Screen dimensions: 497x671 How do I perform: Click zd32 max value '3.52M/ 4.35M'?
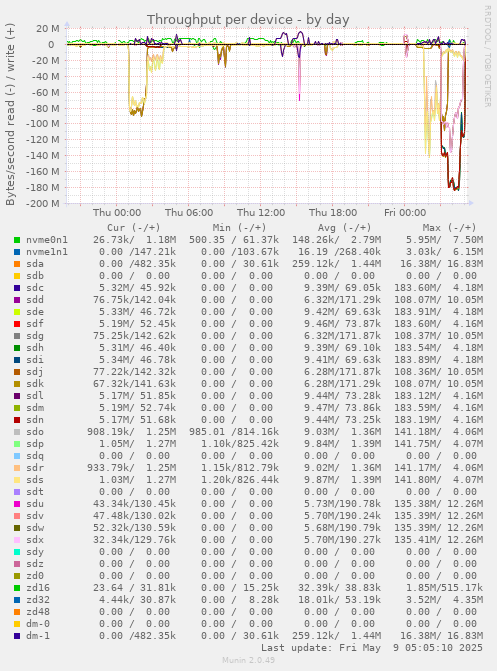(x=445, y=600)
